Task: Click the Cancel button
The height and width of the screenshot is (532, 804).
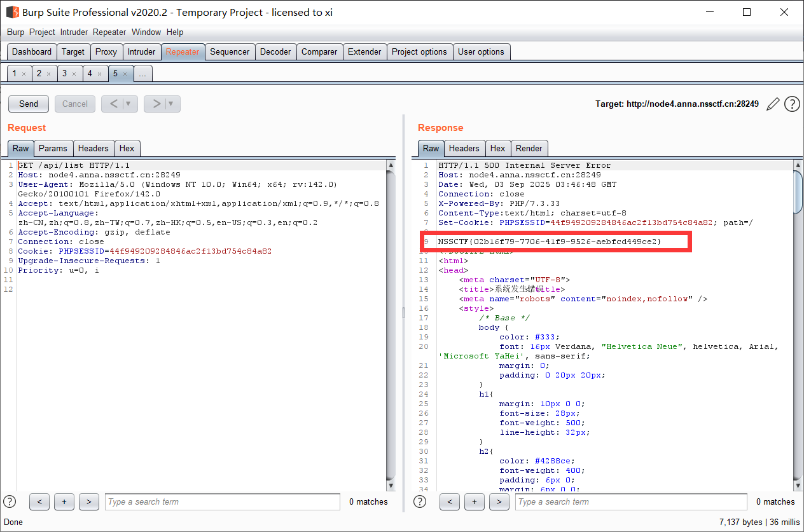Action: (x=75, y=104)
